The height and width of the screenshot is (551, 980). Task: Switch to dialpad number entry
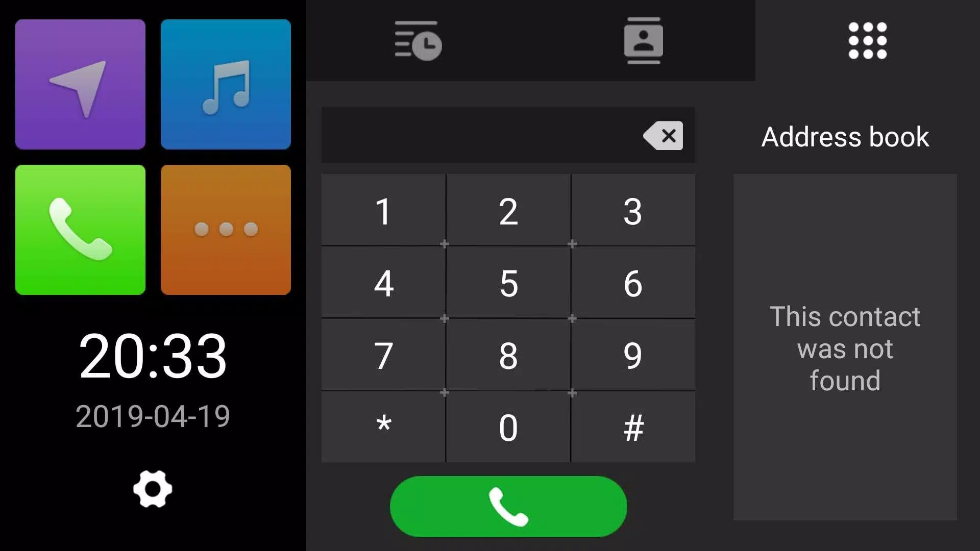click(x=868, y=40)
